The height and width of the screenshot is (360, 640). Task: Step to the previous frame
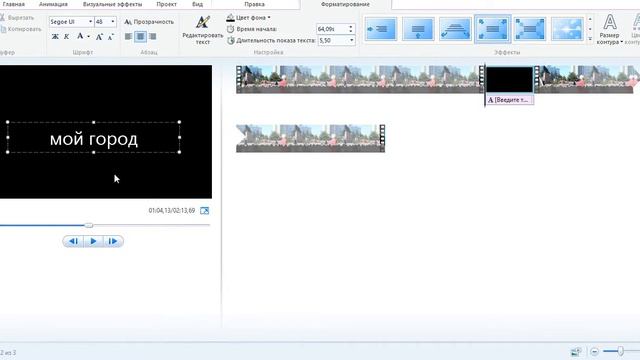click(73, 241)
